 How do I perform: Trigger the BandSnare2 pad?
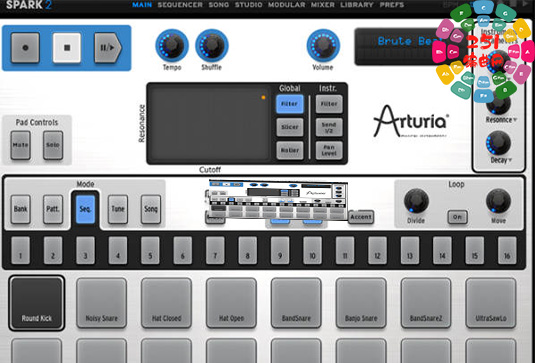pos(426,303)
